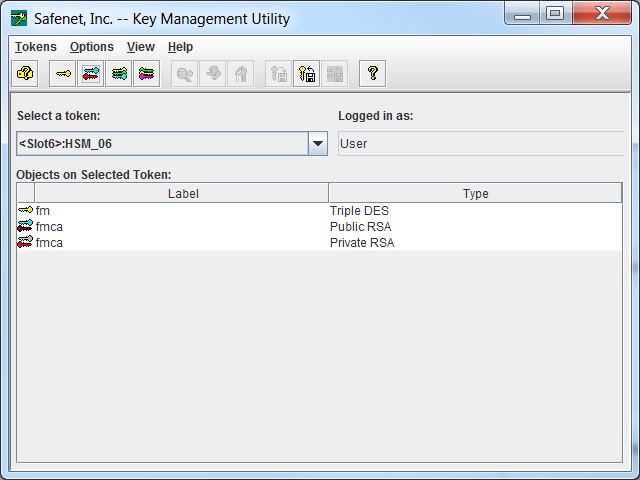Open the Help menu

click(x=180, y=47)
